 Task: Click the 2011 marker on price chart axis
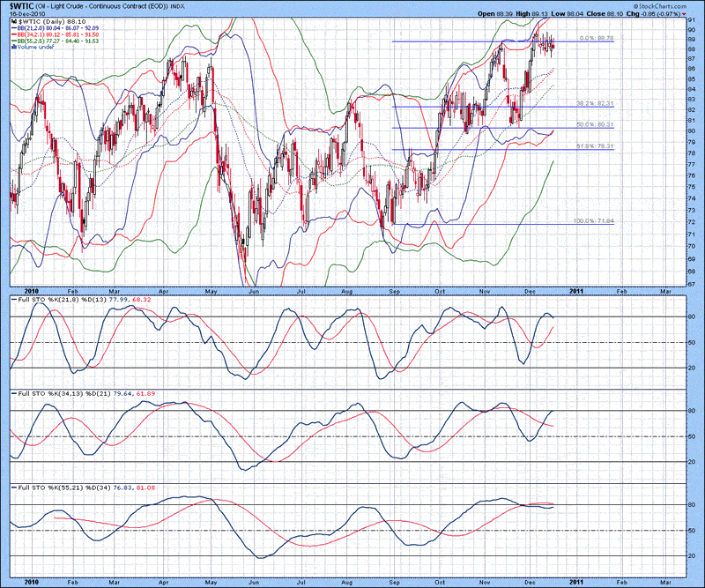(575, 289)
